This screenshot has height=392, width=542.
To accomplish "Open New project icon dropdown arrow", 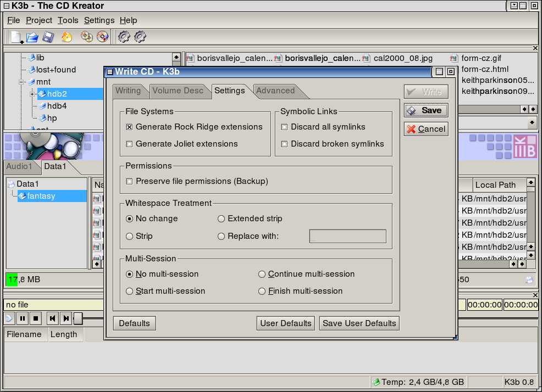I will [22, 42].
